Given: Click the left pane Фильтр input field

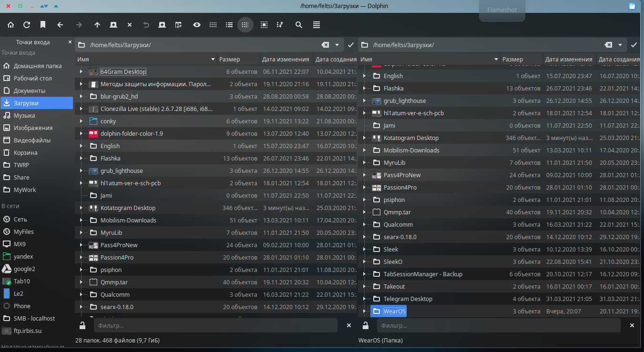Looking at the screenshot, I should (215, 325).
